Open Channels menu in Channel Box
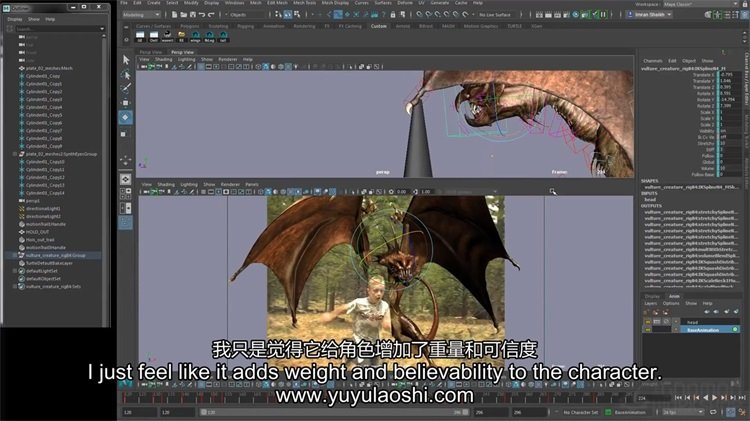The width and height of the screenshot is (750, 421). coord(652,61)
